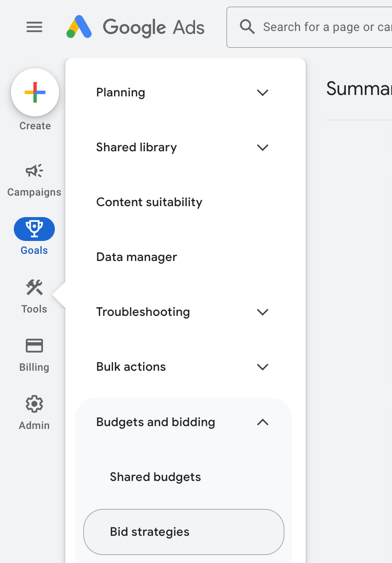This screenshot has height=563, width=392.
Task: Open Billing via the card icon
Action: click(x=34, y=345)
